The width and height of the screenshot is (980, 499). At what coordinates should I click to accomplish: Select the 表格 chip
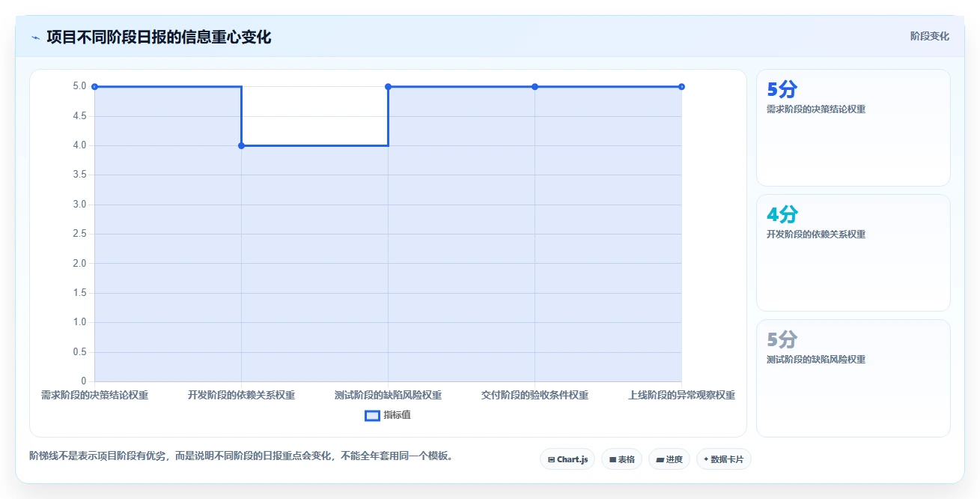click(621, 459)
